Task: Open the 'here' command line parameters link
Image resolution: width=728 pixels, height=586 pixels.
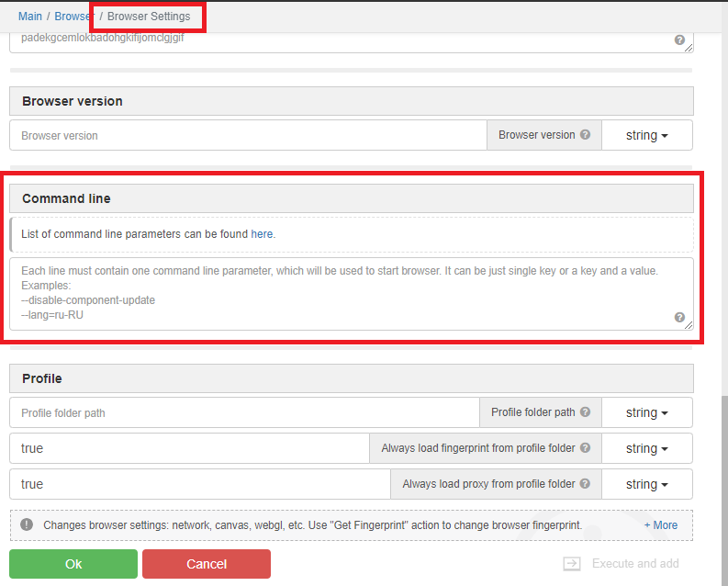Action: [x=262, y=234]
